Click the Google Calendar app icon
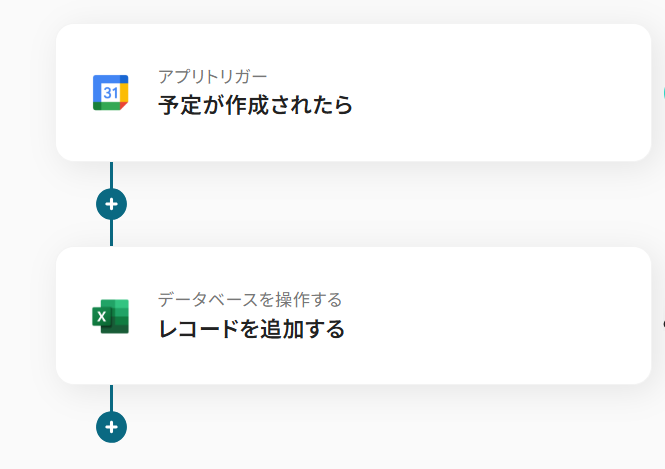665x469 pixels. (110, 93)
